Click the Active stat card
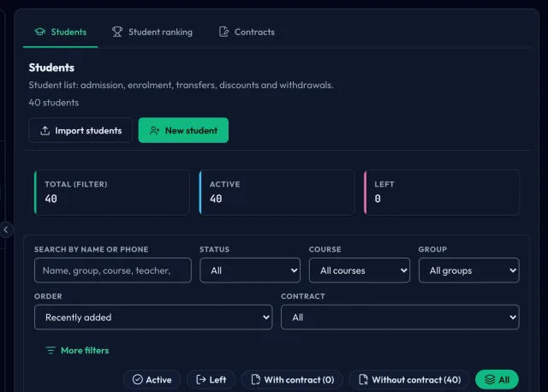 point(277,193)
